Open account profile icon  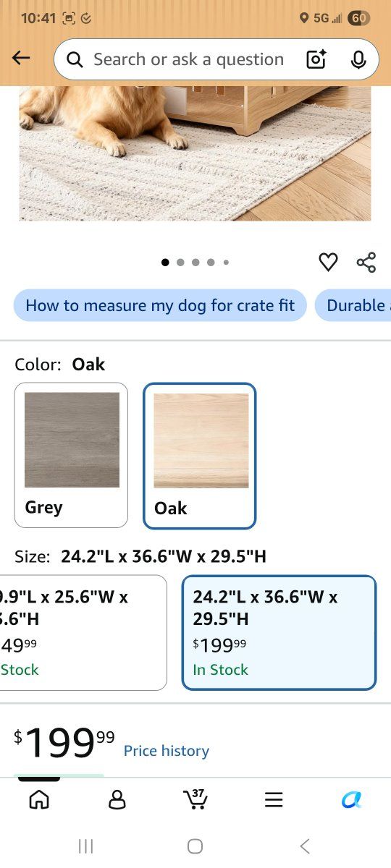[x=117, y=799]
